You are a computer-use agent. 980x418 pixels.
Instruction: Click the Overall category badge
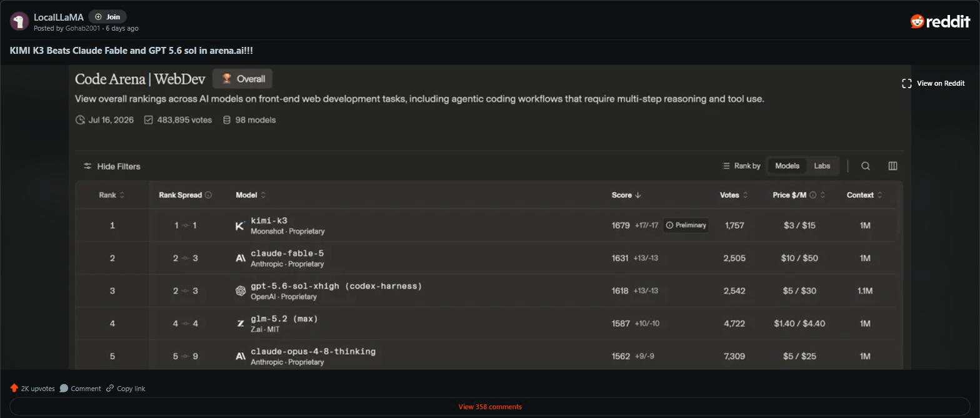coord(242,79)
